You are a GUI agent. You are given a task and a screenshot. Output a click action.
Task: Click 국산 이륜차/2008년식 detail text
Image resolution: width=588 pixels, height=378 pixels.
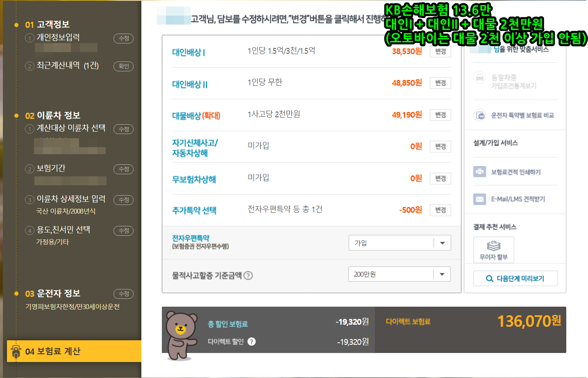pos(66,211)
